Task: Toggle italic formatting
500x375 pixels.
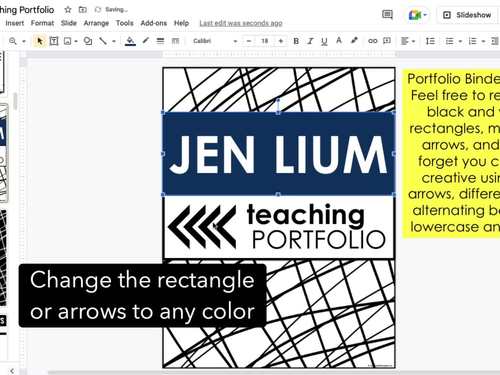Action: click(x=310, y=41)
